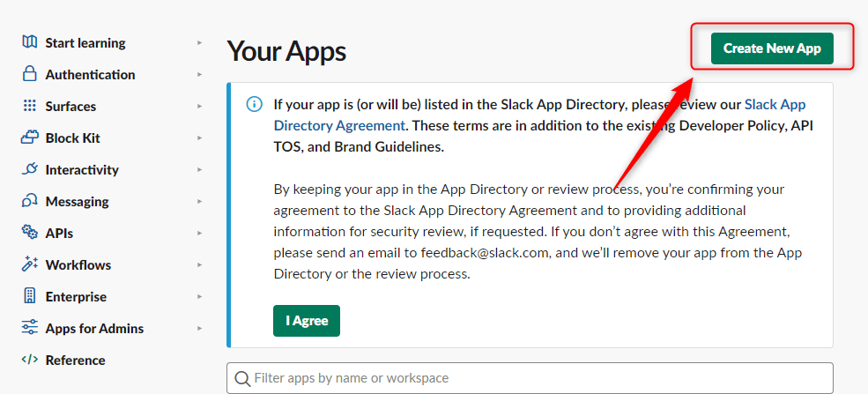Image resolution: width=868 pixels, height=394 pixels.
Task: Expand the Surfaces section arrow
Action: pyautogui.click(x=200, y=107)
